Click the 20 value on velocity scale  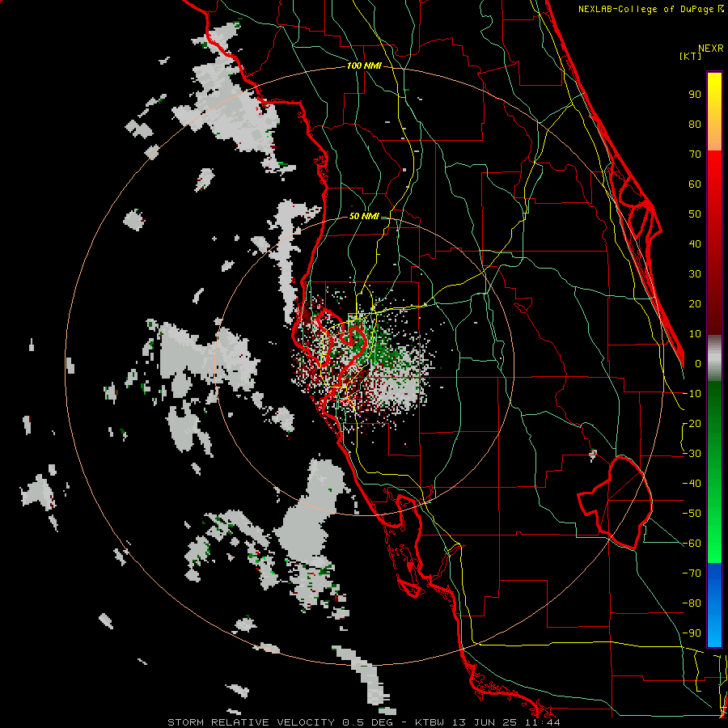(695, 304)
